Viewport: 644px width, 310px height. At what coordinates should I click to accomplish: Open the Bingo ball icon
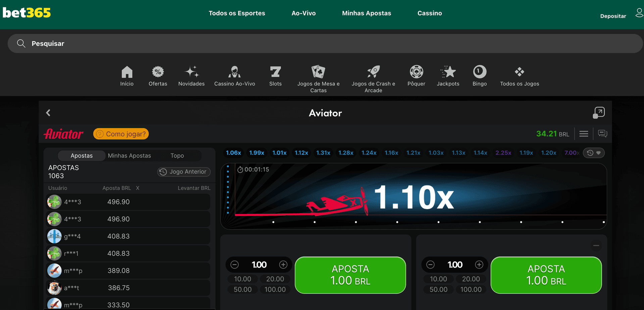click(480, 72)
